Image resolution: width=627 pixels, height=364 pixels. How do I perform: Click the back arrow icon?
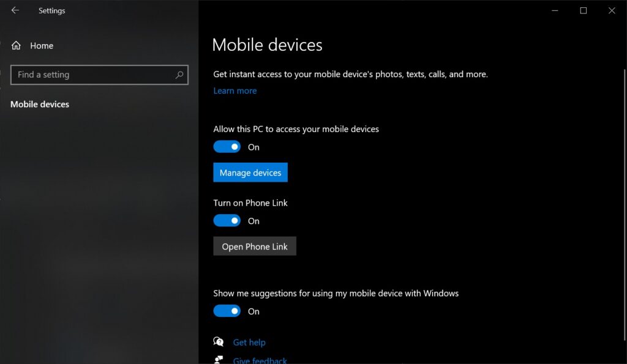(x=14, y=10)
